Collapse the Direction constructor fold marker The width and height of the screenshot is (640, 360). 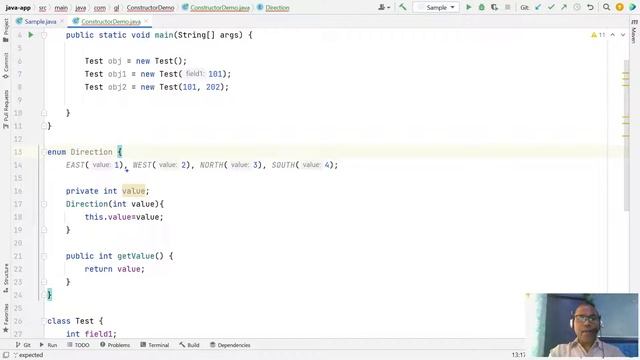(44, 204)
